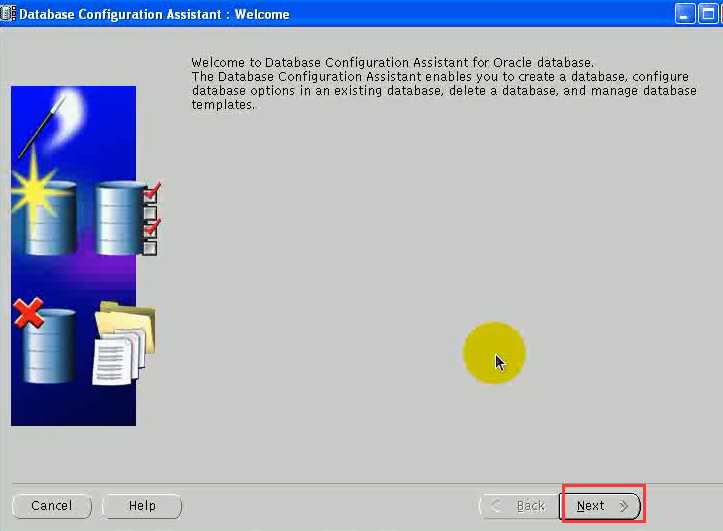The image size is (723, 531).
Task: Click the application icon in title bar
Action: coord(8,13)
